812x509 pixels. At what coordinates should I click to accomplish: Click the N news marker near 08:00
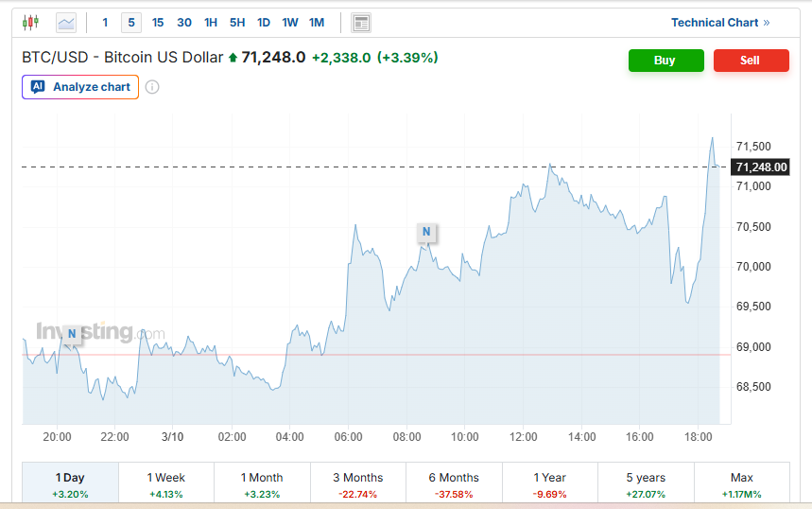click(x=426, y=232)
